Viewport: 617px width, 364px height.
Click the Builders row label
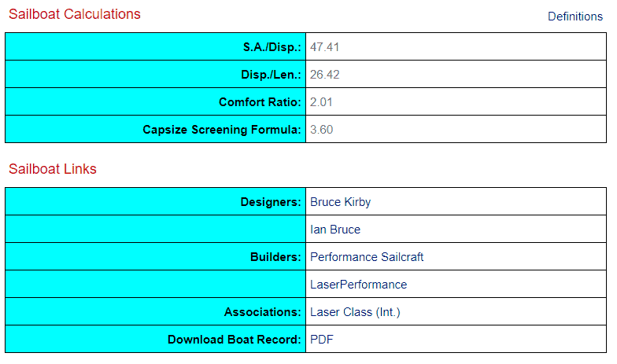click(x=276, y=257)
